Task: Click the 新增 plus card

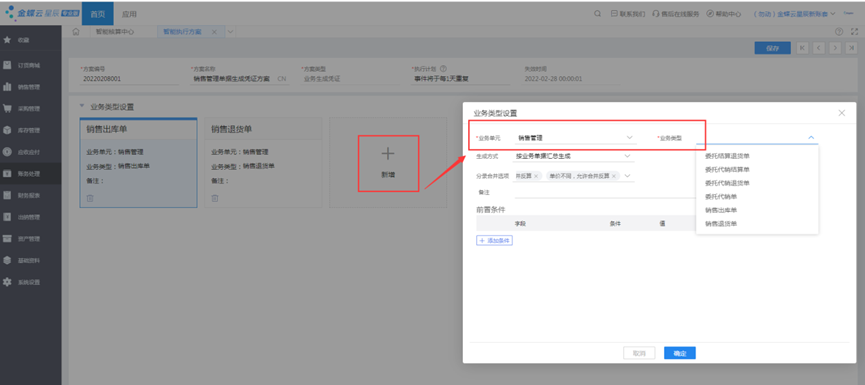Action: (x=388, y=163)
